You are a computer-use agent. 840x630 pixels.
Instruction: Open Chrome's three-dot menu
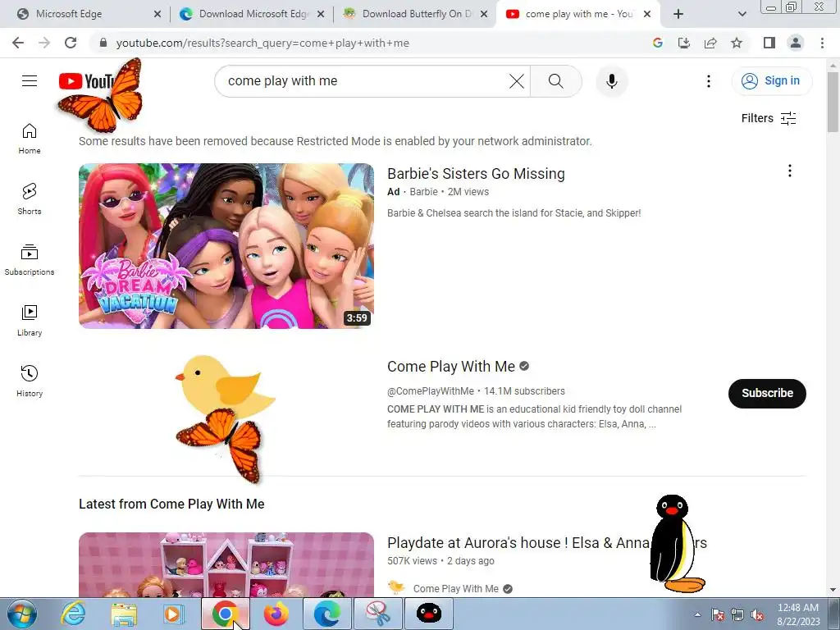pyautogui.click(x=822, y=43)
